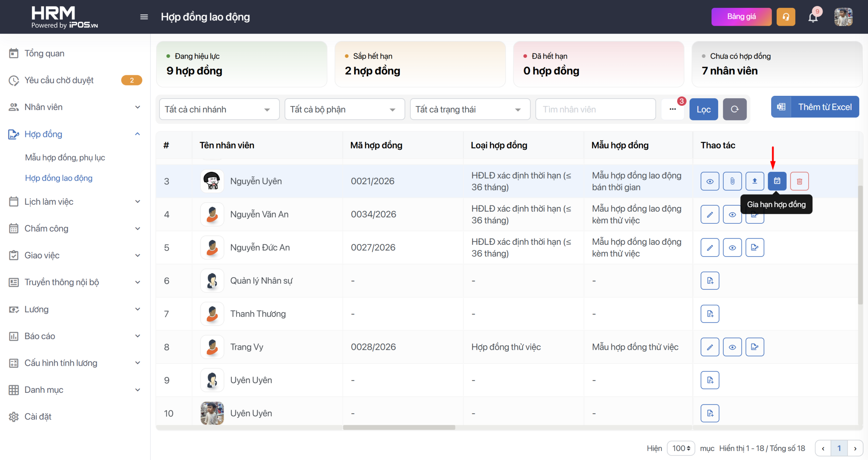
Task: Toggle the hamburger sidebar menu
Action: (x=144, y=17)
